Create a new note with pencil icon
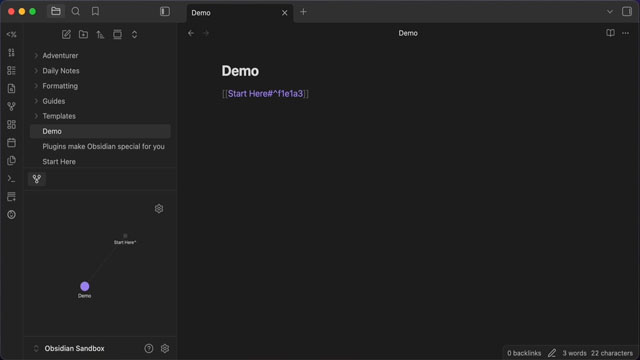The image size is (640, 360). [x=66, y=35]
